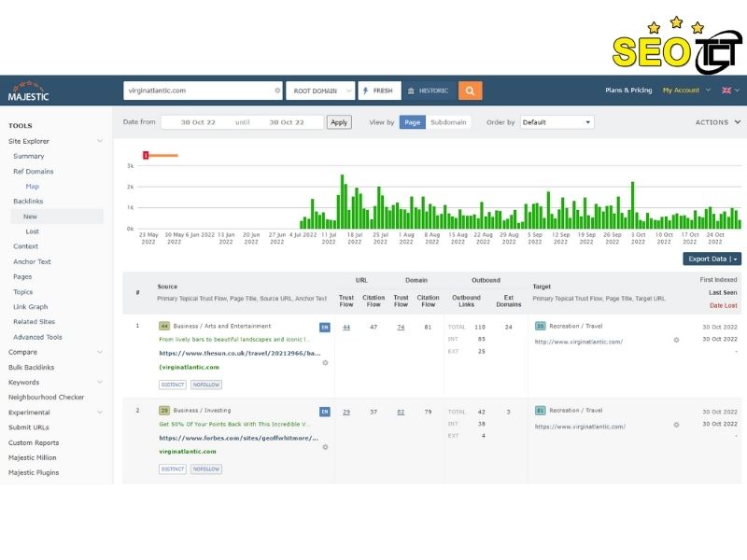Open the gear icon beside forbes.com source
The image size is (747, 560).
coord(325,447)
